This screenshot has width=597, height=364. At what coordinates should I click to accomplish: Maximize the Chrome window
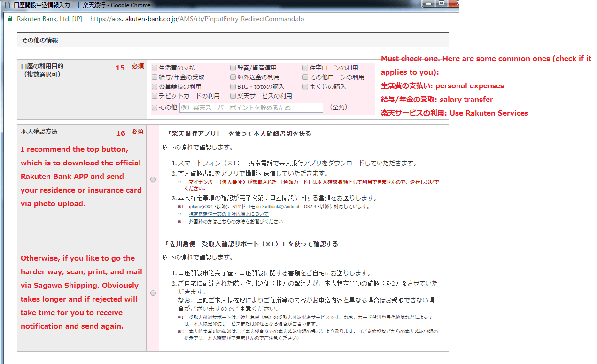click(442, 3)
